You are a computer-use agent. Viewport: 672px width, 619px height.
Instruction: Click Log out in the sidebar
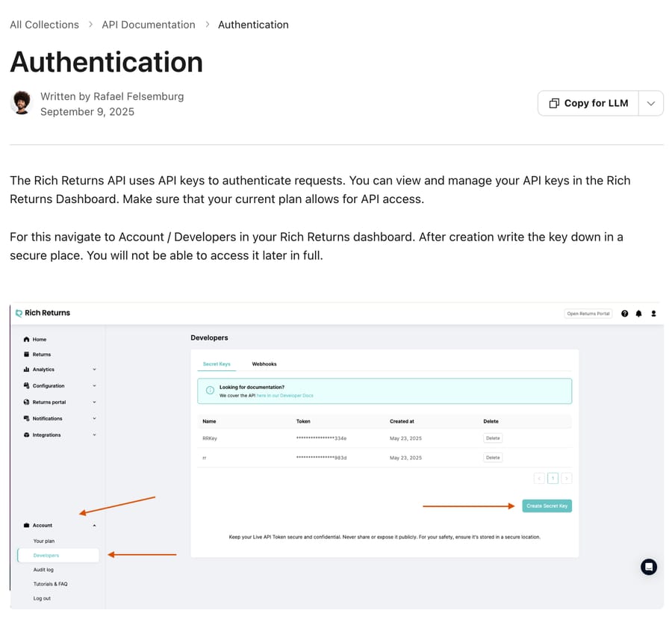[x=42, y=598]
